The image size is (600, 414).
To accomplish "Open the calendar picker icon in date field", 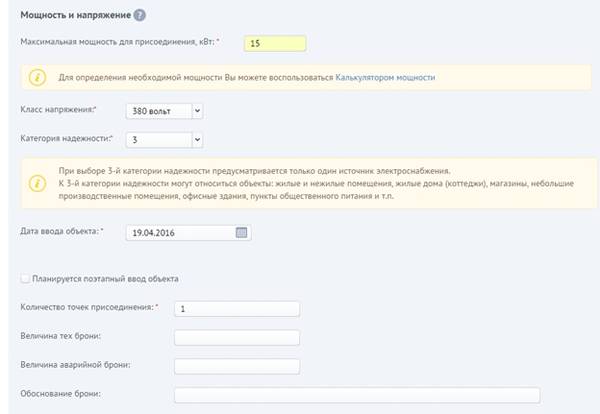I will [x=241, y=232].
